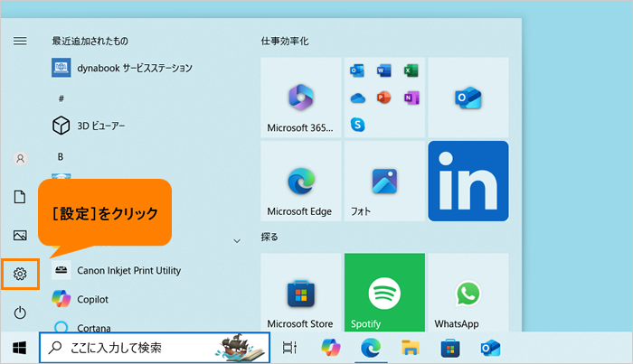
Task: Open the Microsoft 365 tile
Action: coord(301,98)
